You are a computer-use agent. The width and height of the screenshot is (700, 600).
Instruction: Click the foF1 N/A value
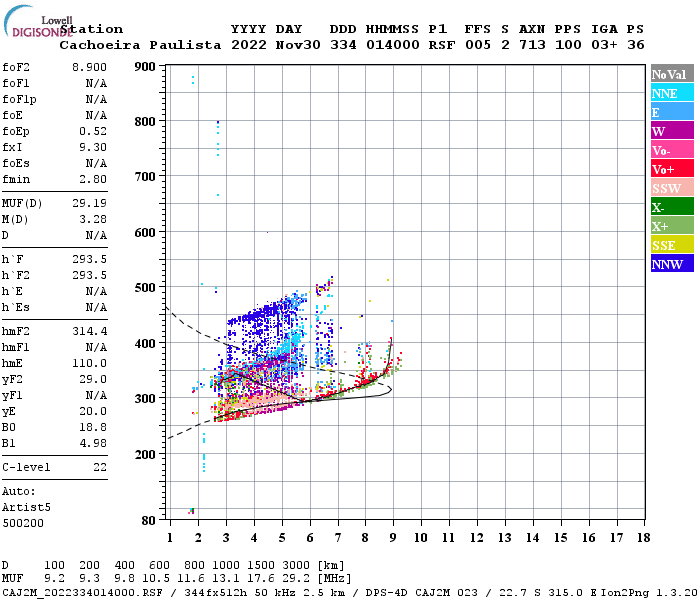point(96,83)
